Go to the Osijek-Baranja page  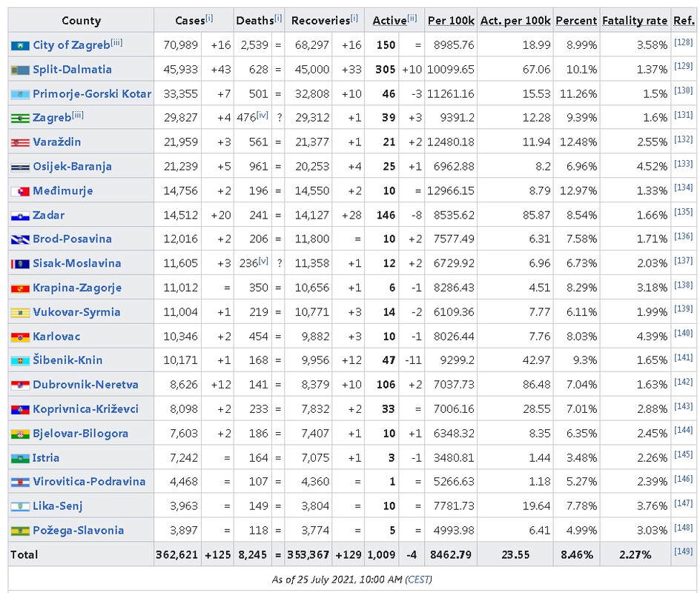click(72, 167)
